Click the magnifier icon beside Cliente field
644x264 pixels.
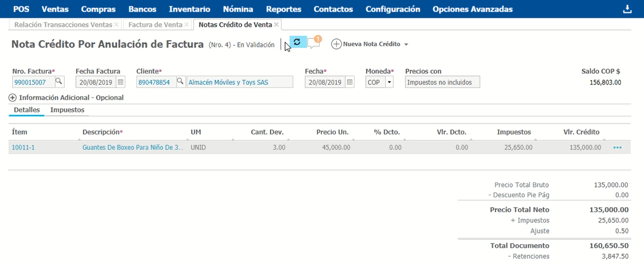tap(180, 82)
